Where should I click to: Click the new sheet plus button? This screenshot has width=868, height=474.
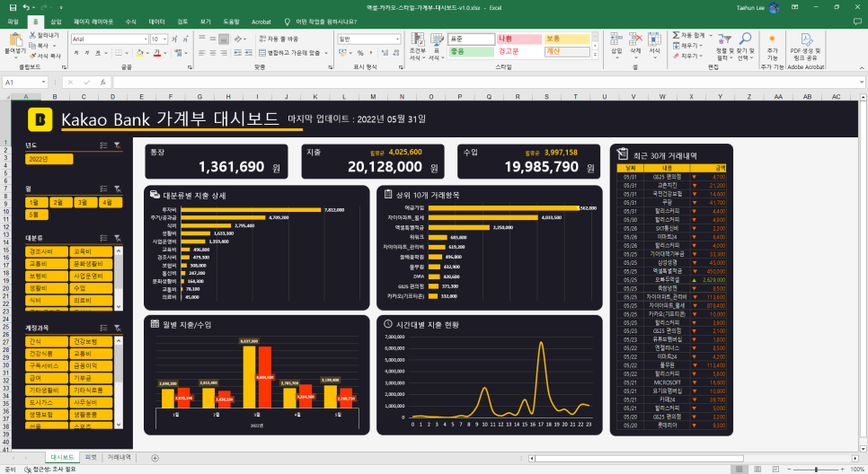click(x=155, y=458)
